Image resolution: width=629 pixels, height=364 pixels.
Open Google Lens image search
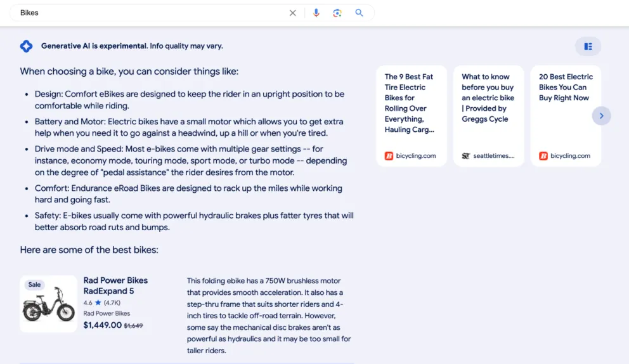[337, 13]
